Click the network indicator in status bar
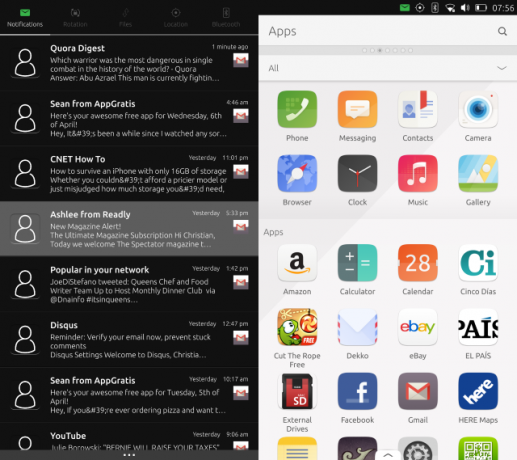Screen dimensions: 517x460 click(x=450, y=8)
